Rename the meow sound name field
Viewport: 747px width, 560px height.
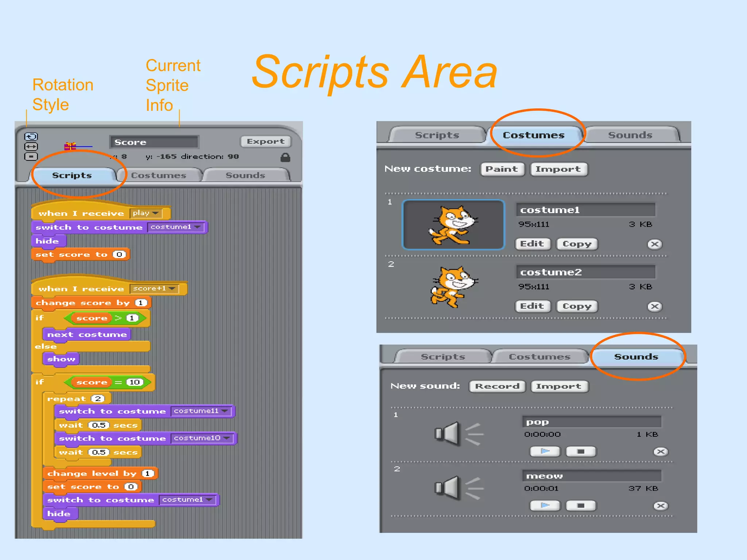click(x=592, y=476)
